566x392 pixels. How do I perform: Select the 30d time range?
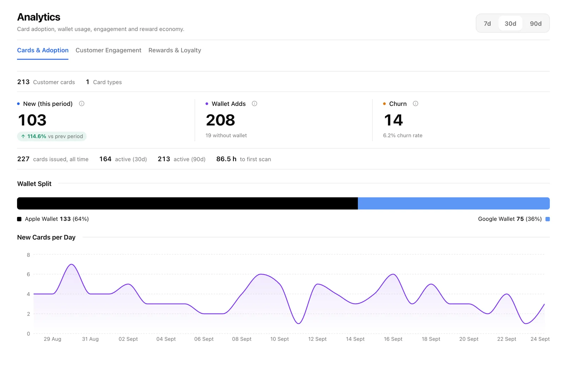click(510, 23)
